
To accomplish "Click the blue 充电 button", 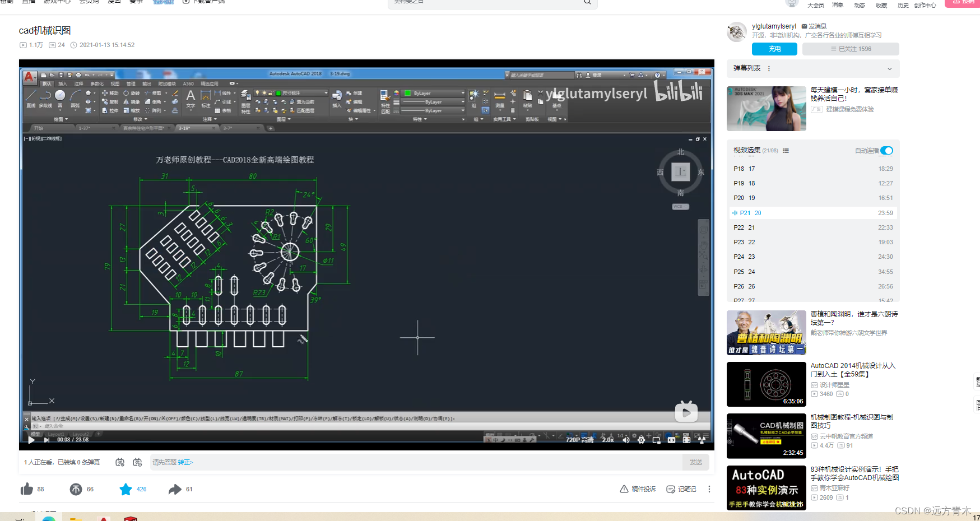I will (x=774, y=49).
